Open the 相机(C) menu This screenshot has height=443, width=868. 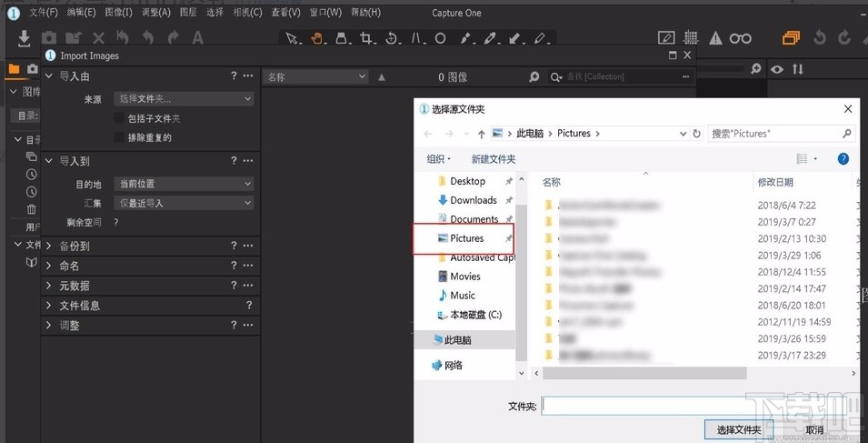pyautogui.click(x=247, y=12)
